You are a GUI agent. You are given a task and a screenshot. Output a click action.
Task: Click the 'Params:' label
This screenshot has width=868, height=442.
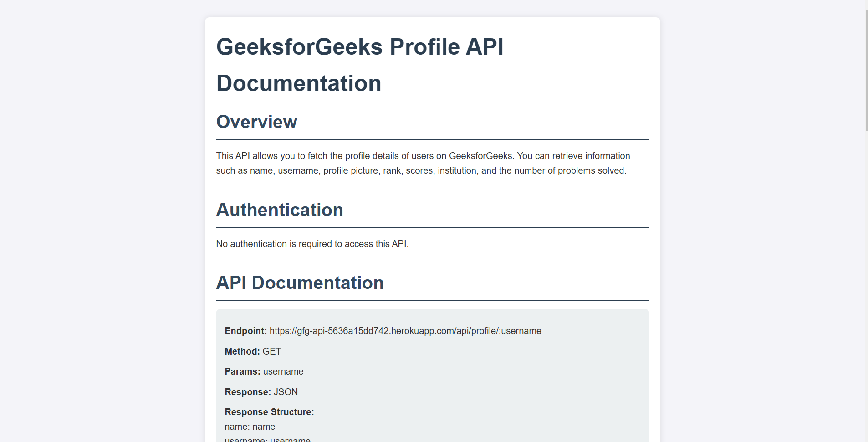[242, 371]
